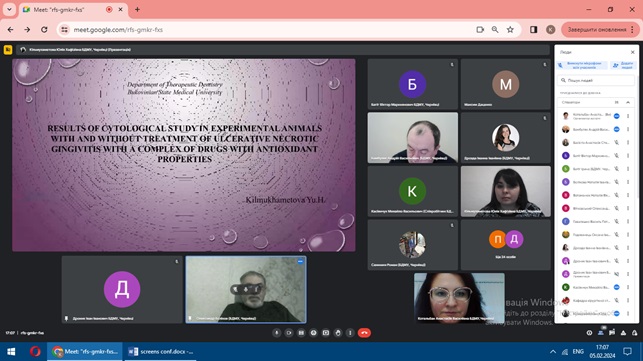Screen dimensions: 643x361
Task: Click the mute all participants button
Action: [x=581, y=65]
